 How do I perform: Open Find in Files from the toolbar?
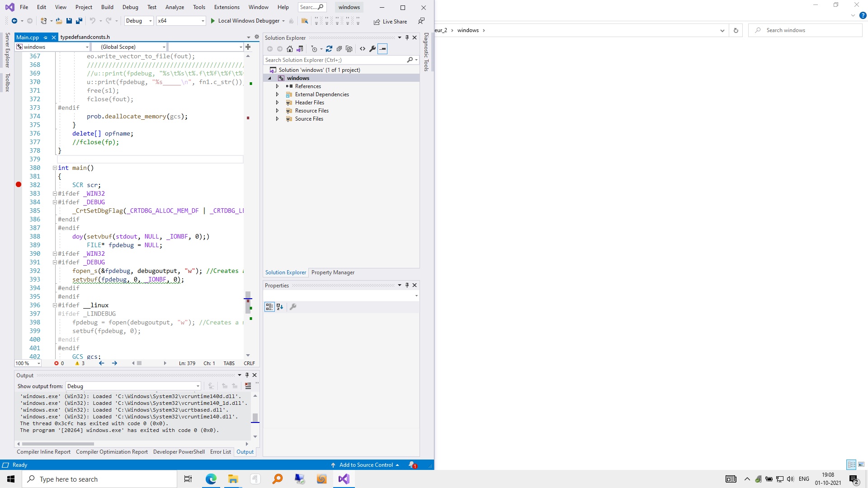pyautogui.click(x=305, y=21)
